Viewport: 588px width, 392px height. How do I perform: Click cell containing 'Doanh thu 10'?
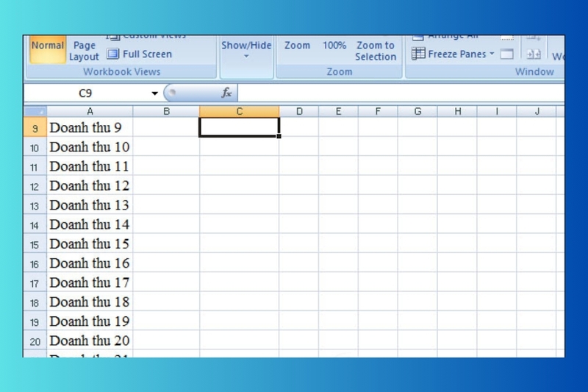coord(90,147)
